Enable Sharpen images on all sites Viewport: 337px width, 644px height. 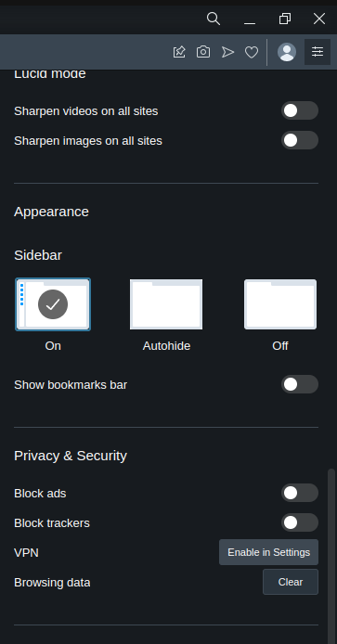300,140
